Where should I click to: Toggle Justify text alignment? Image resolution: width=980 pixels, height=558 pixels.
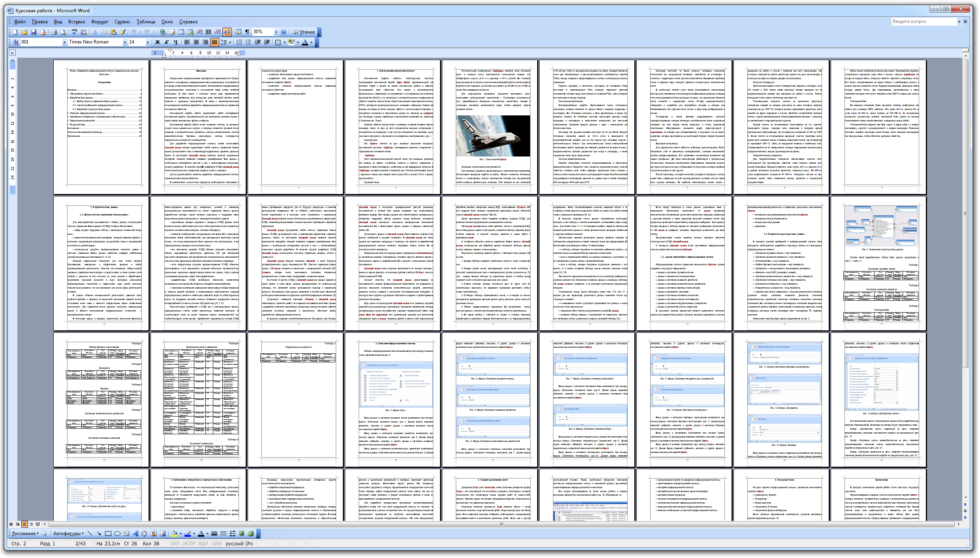tap(214, 42)
